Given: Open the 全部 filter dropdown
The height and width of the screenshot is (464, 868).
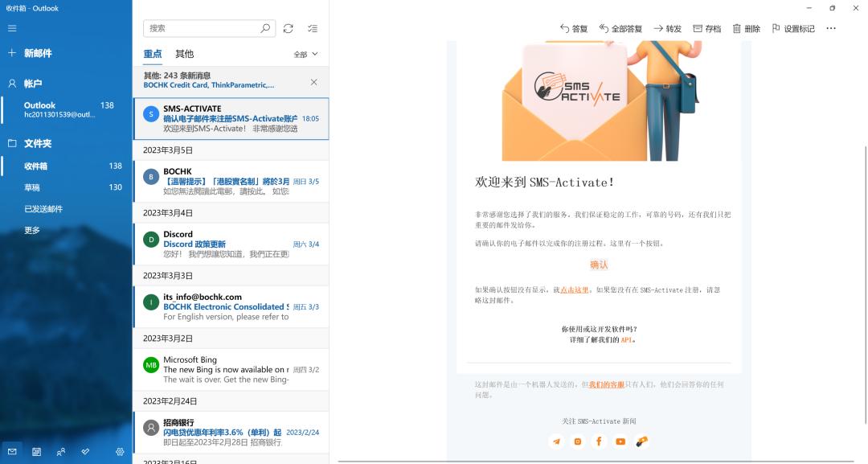Looking at the screenshot, I should [305, 54].
